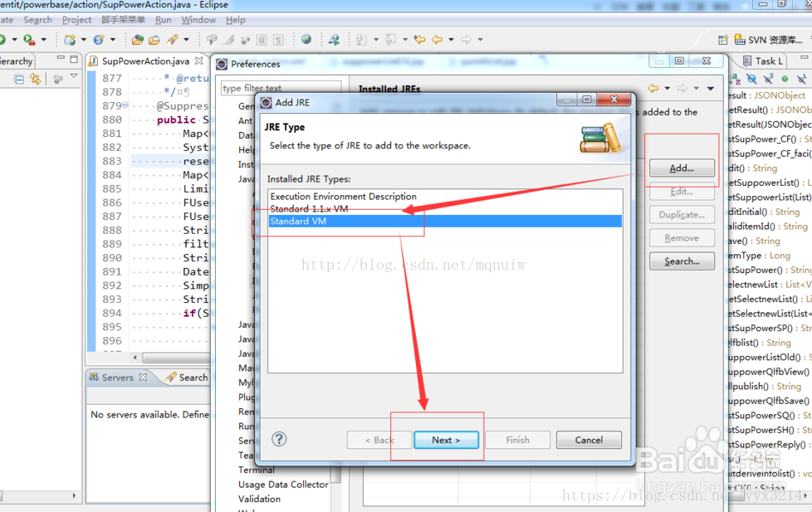Open dropdown next to Run External Tools icon
Image resolution: width=812 pixels, height=512 pixels.
click(43, 39)
